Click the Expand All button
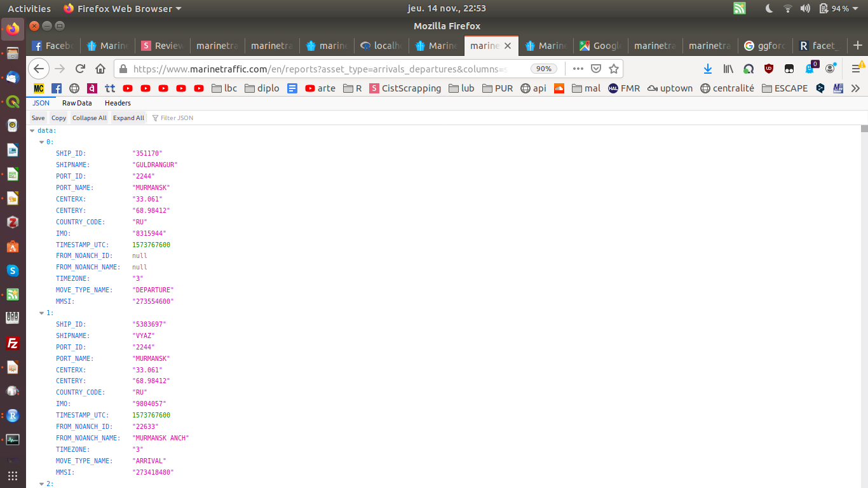 pyautogui.click(x=129, y=118)
